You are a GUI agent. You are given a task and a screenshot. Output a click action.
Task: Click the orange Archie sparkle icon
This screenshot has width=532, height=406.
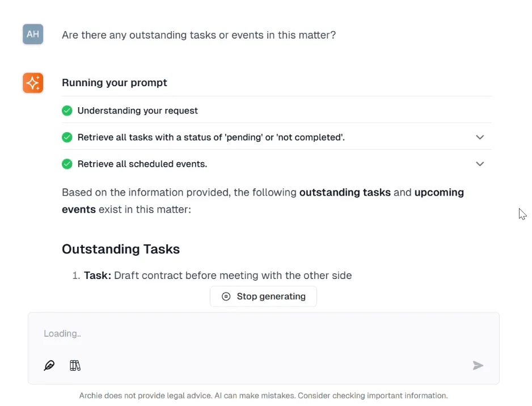click(33, 83)
